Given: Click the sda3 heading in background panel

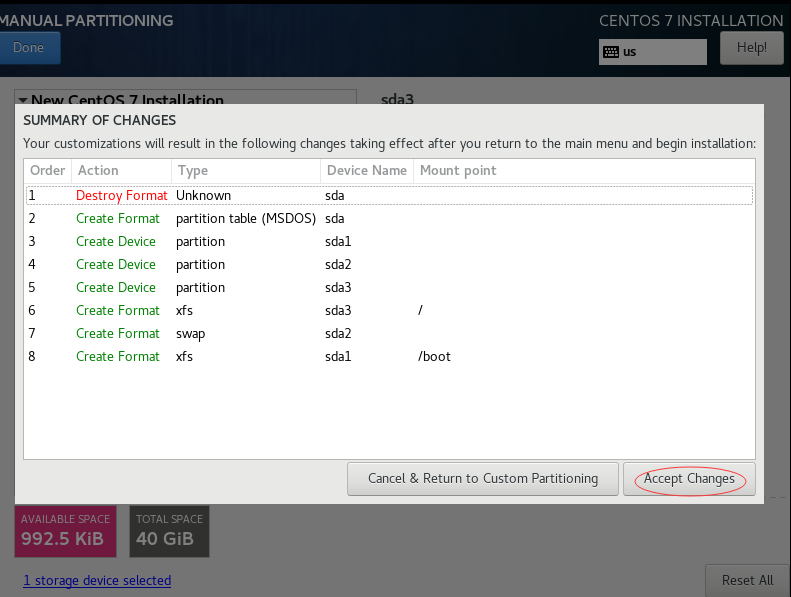Looking at the screenshot, I should pos(397,99).
